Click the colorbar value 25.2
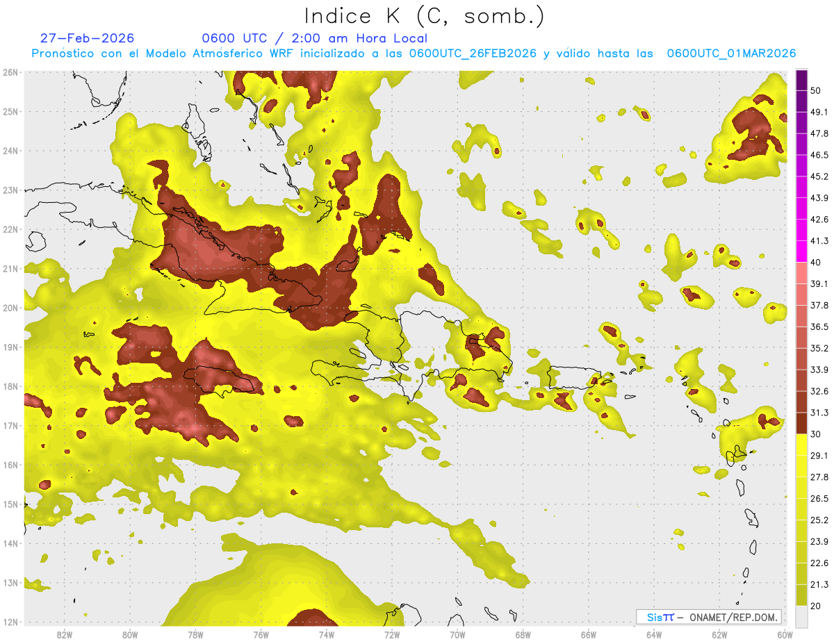 (x=819, y=520)
